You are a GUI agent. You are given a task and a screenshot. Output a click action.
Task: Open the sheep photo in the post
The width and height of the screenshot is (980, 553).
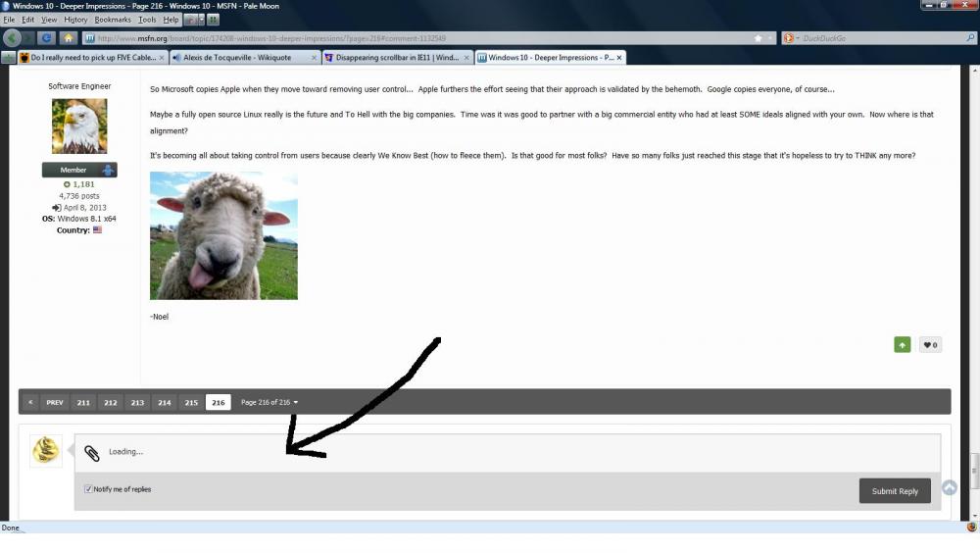coord(223,236)
